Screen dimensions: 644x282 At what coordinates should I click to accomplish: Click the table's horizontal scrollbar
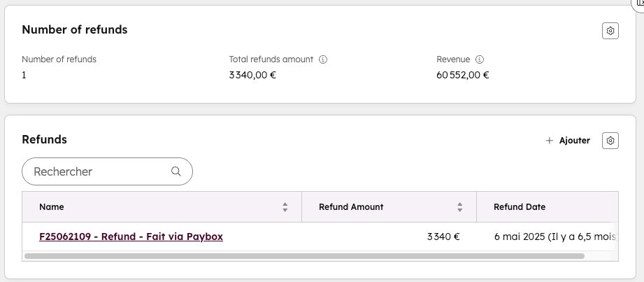pyautogui.click(x=304, y=256)
